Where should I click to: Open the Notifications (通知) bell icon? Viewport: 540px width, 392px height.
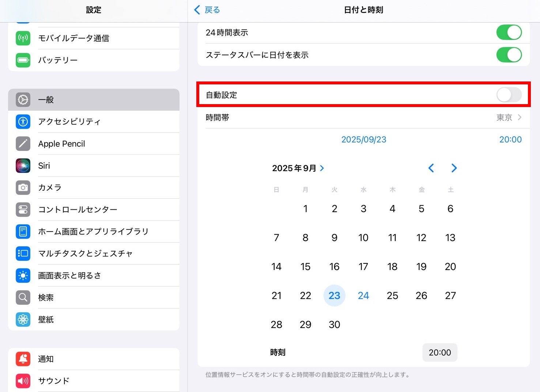23,359
